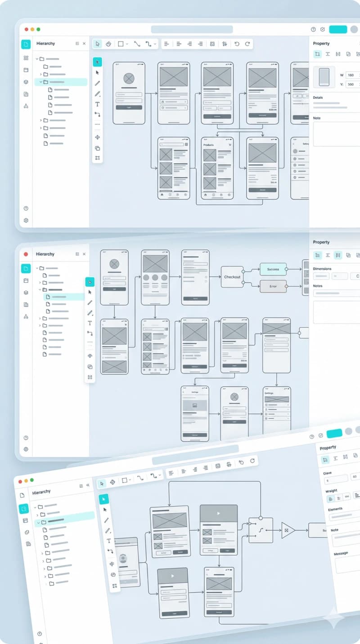360x644 pixels.
Task: Open the components grid panel in the sidebar
Action: [x=26, y=58]
